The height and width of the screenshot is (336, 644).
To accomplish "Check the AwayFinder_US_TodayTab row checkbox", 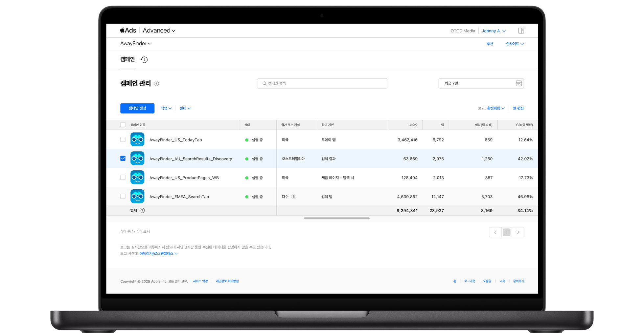I will pos(123,139).
